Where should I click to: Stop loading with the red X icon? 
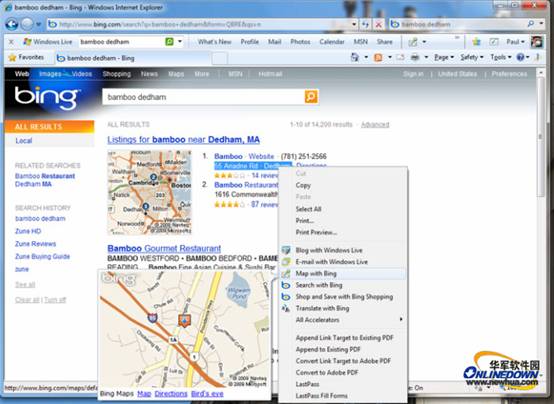coord(378,24)
